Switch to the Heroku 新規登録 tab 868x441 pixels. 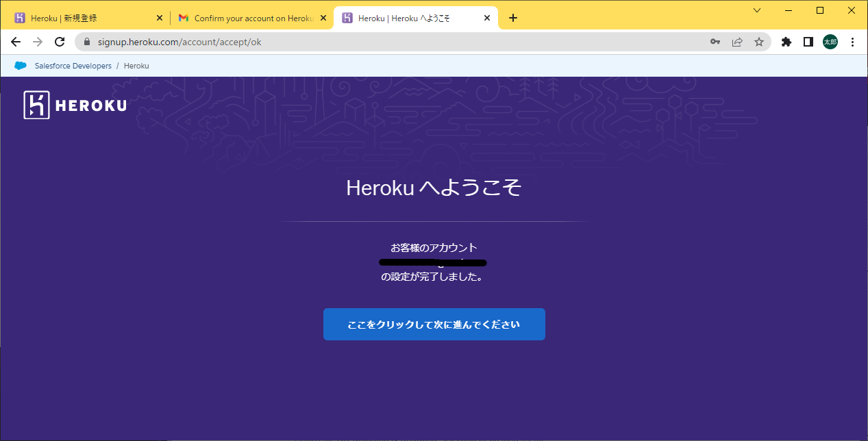[x=88, y=18]
